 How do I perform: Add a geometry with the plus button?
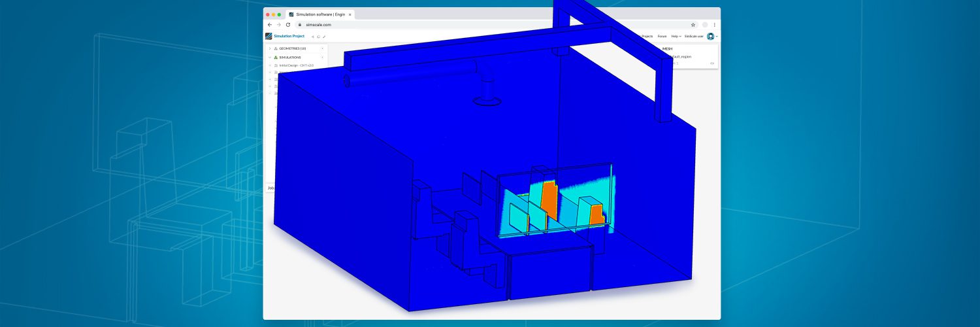[x=322, y=48]
